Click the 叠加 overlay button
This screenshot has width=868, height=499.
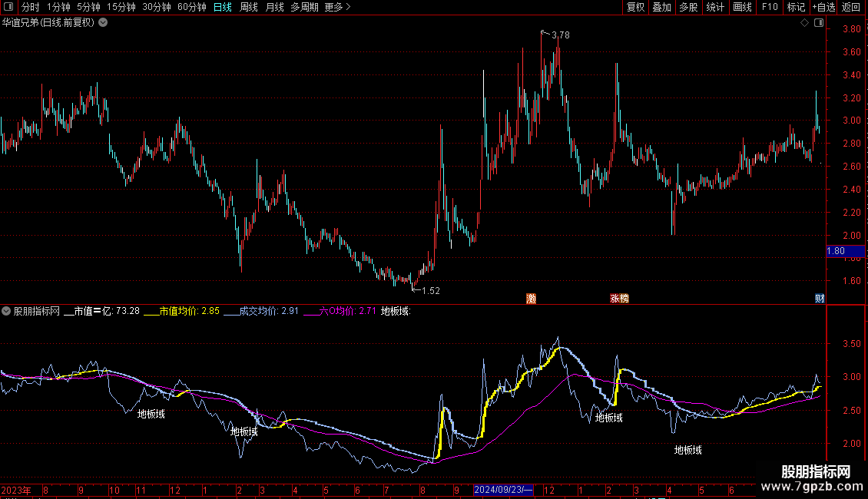pyautogui.click(x=661, y=7)
